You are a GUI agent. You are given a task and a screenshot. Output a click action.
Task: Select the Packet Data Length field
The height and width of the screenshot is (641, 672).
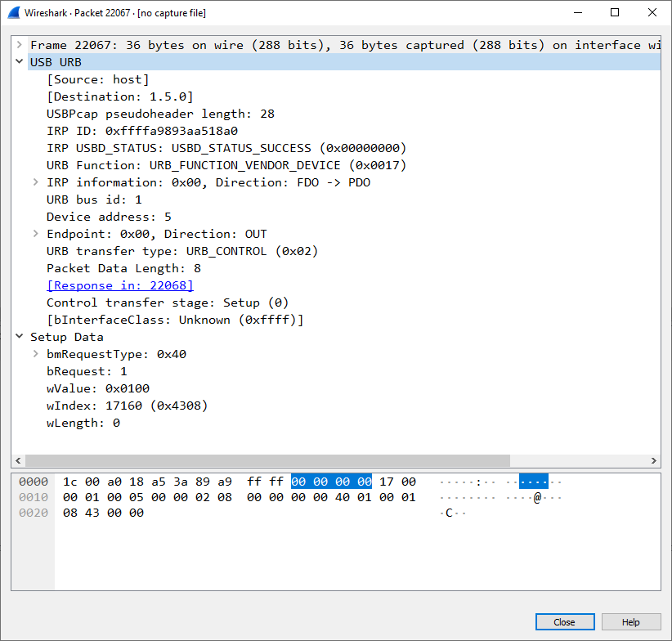pos(123,267)
